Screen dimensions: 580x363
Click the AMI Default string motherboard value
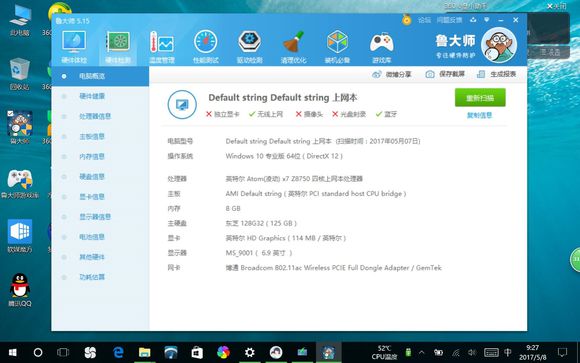click(x=316, y=194)
